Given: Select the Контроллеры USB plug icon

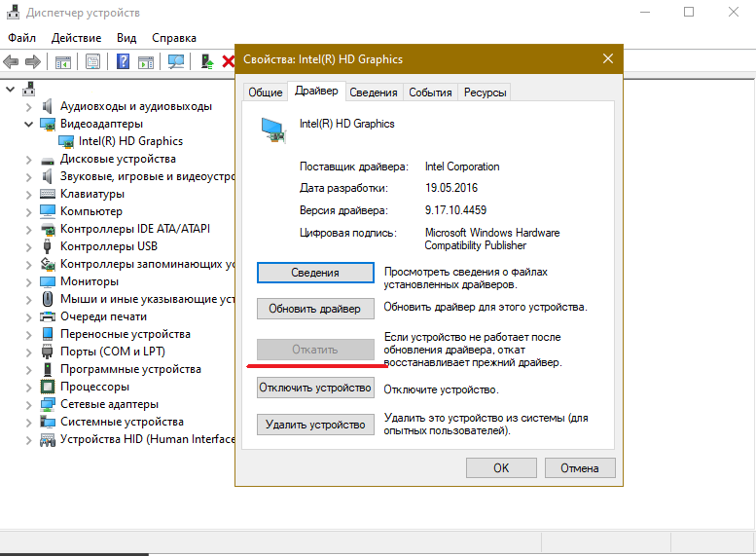Looking at the screenshot, I should point(48,246).
